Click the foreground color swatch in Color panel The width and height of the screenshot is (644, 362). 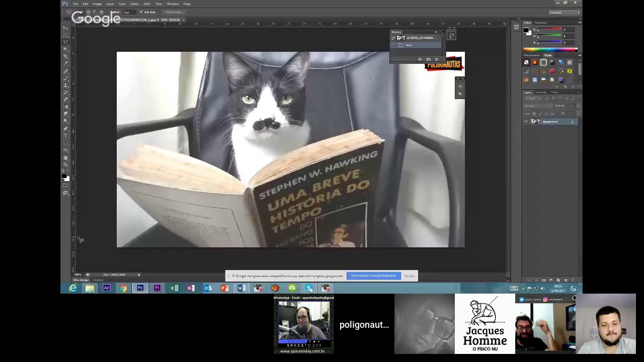point(526,30)
